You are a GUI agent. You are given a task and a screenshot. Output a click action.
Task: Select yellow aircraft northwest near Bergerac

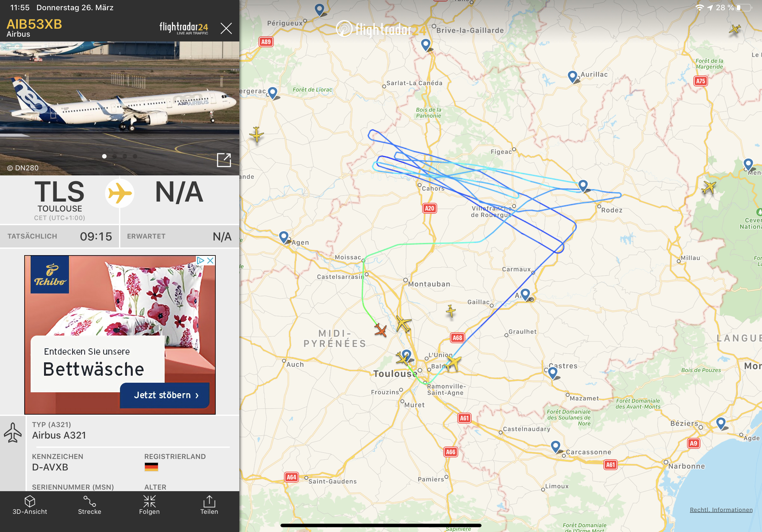(257, 134)
